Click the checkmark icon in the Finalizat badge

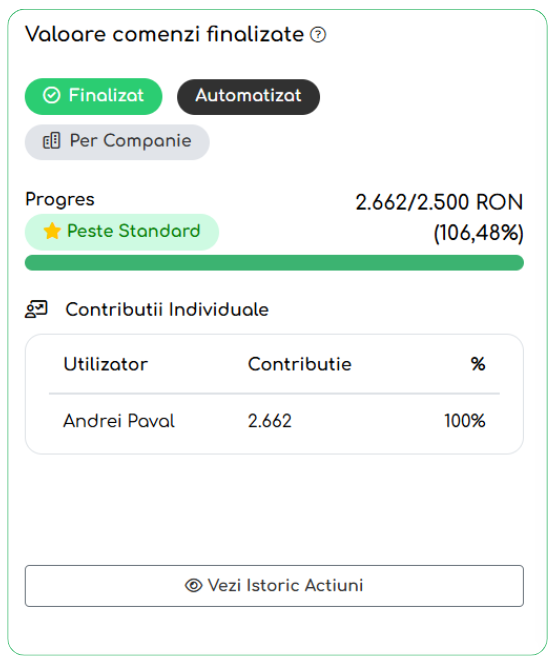[52, 95]
